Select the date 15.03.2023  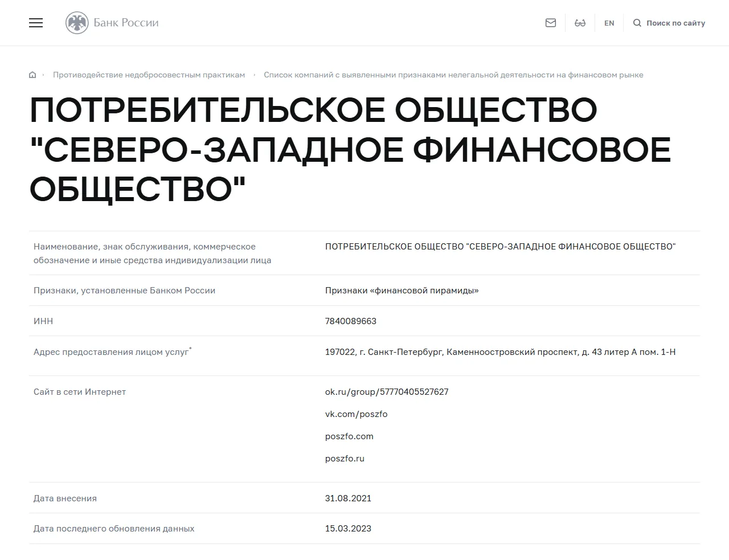[x=348, y=529]
